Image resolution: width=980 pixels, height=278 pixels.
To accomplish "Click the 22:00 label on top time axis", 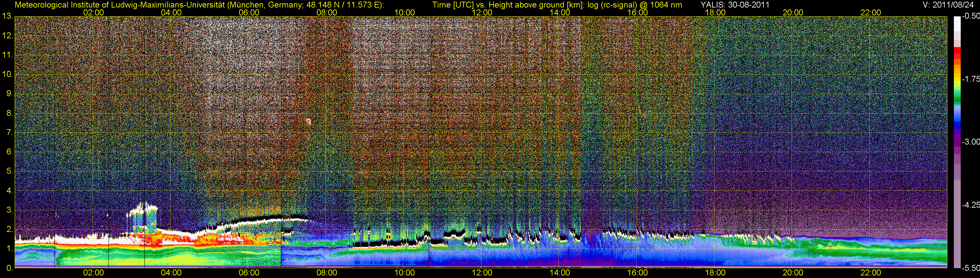I will (x=871, y=12).
